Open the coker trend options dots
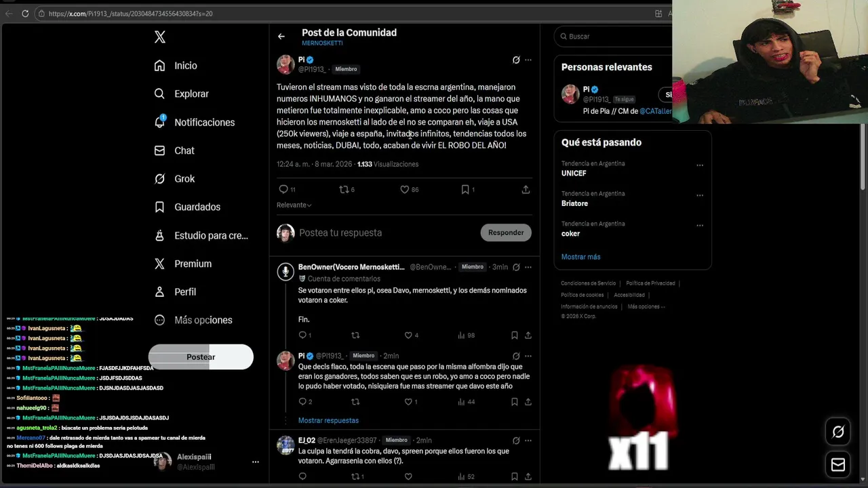Viewport: 868px width, 488px height. (x=700, y=225)
